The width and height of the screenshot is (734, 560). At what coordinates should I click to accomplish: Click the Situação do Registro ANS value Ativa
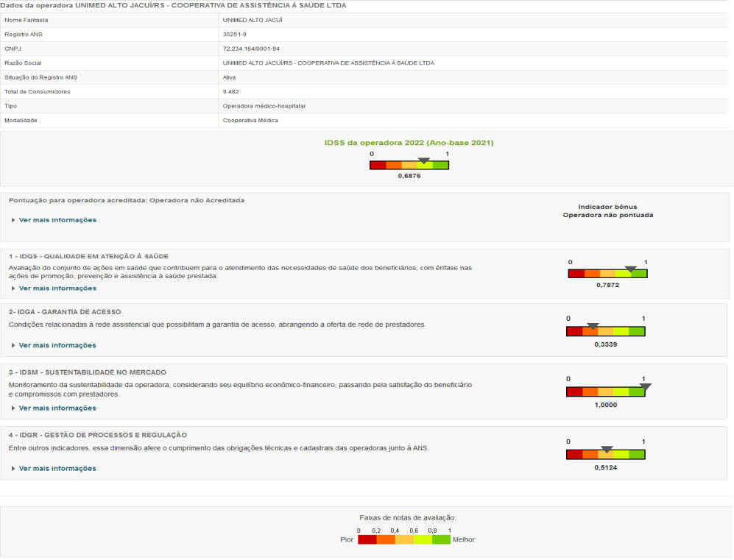[x=230, y=78]
